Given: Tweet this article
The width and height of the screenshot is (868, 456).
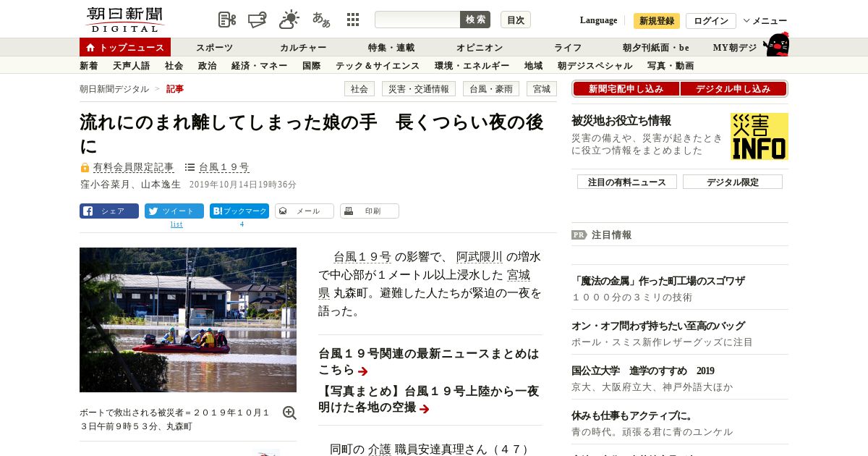Looking at the screenshot, I should 174,211.
